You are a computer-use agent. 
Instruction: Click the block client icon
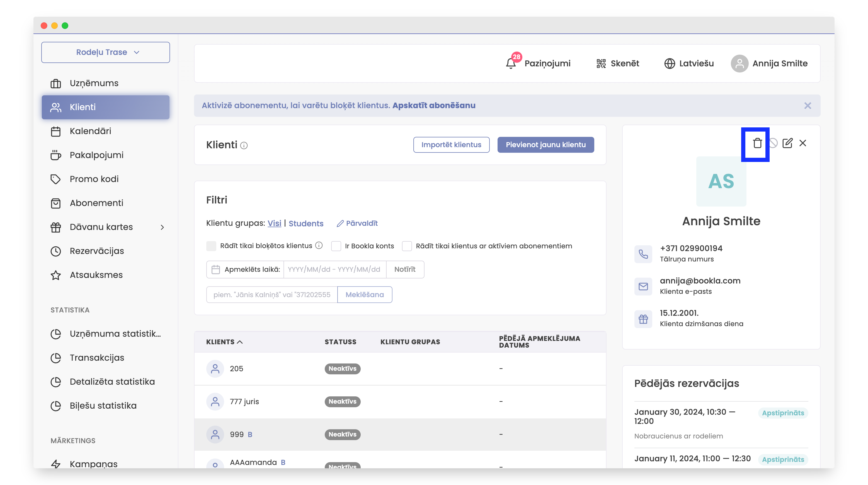pyautogui.click(x=773, y=143)
